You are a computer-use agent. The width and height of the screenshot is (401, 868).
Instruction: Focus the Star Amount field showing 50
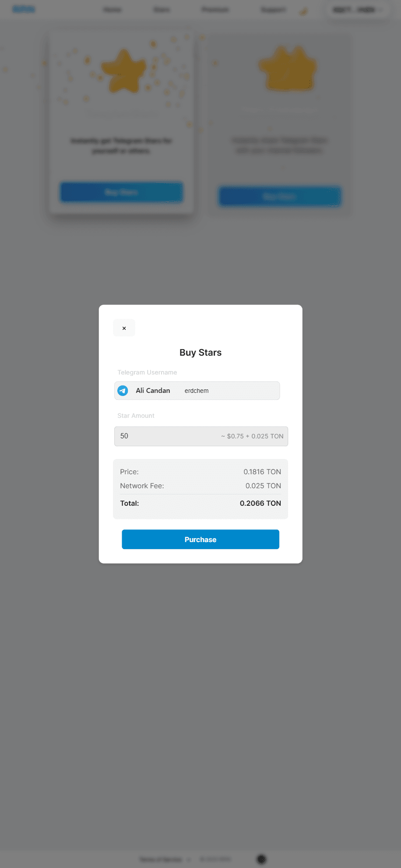[x=201, y=436]
